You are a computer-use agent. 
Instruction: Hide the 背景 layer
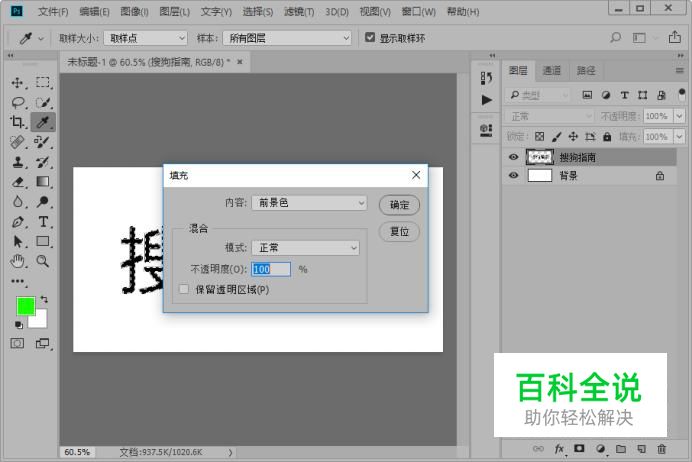point(513,175)
